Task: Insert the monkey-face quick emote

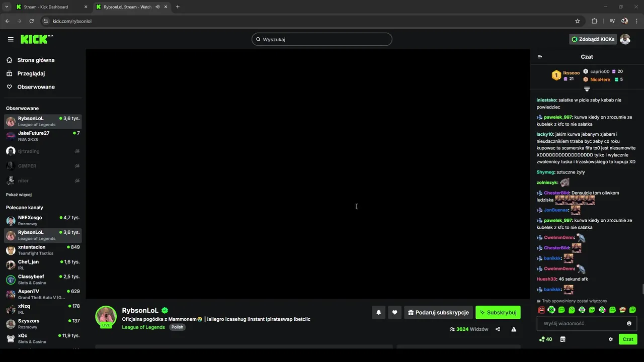Action: point(622,310)
